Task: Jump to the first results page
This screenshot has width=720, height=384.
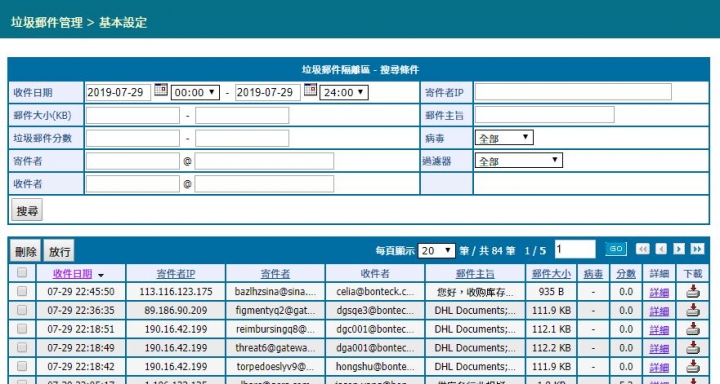Action: click(x=642, y=249)
